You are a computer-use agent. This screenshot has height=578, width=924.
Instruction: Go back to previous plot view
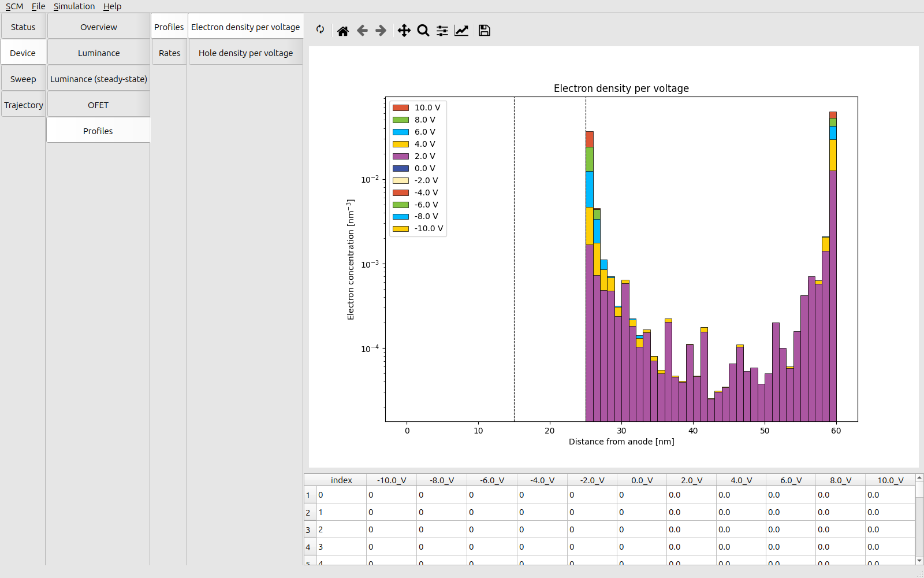pyautogui.click(x=362, y=31)
